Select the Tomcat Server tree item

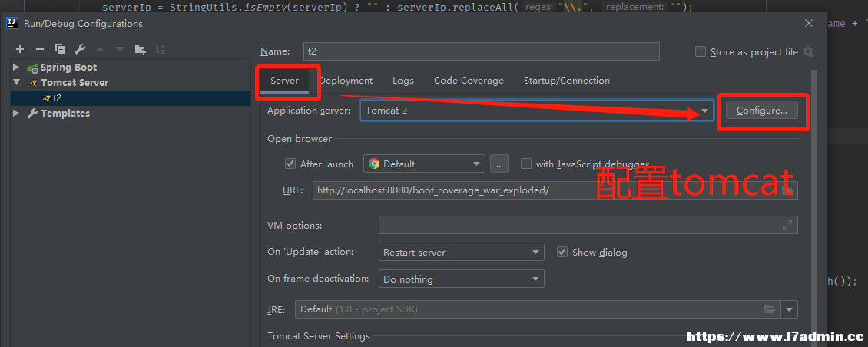[x=75, y=82]
